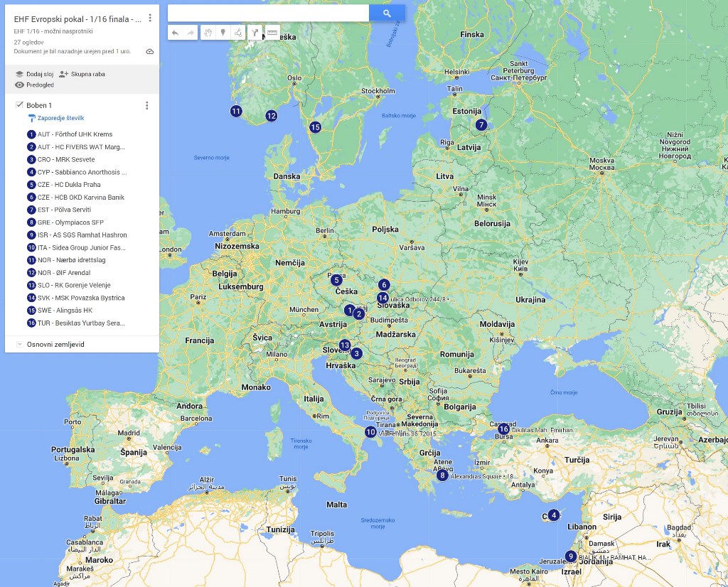Select TUR - Besiktas Yurtbay Sera... entry
This screenshot has width=728, height=587.
point(82,323)
